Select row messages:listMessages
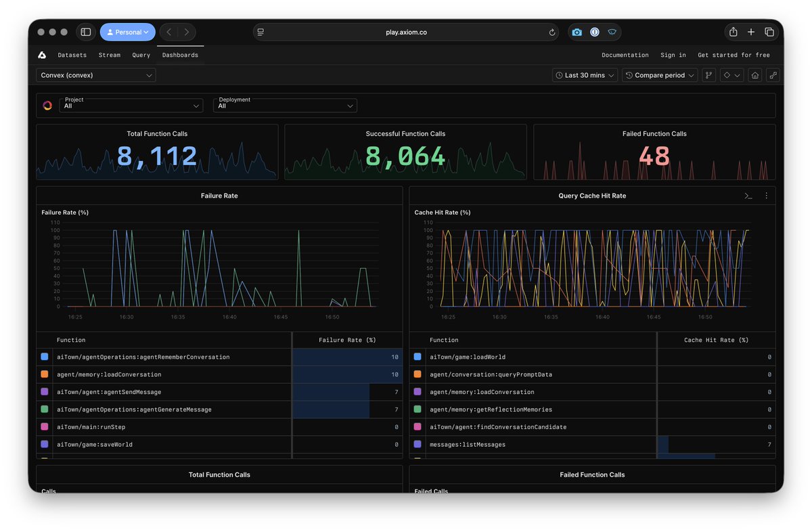Image resolution: width=812 pixels, height=530 pixels. (x=593, y=445)
